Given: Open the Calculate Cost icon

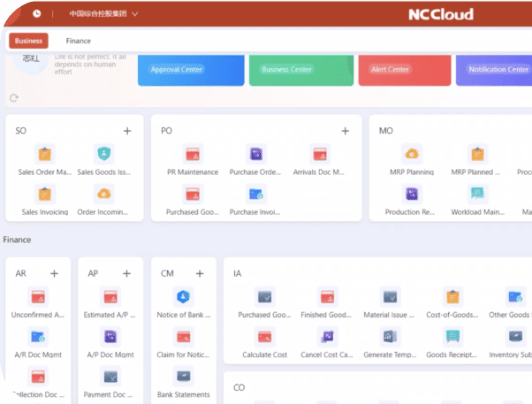Looking at the screenshot, I should pos(264,336).
